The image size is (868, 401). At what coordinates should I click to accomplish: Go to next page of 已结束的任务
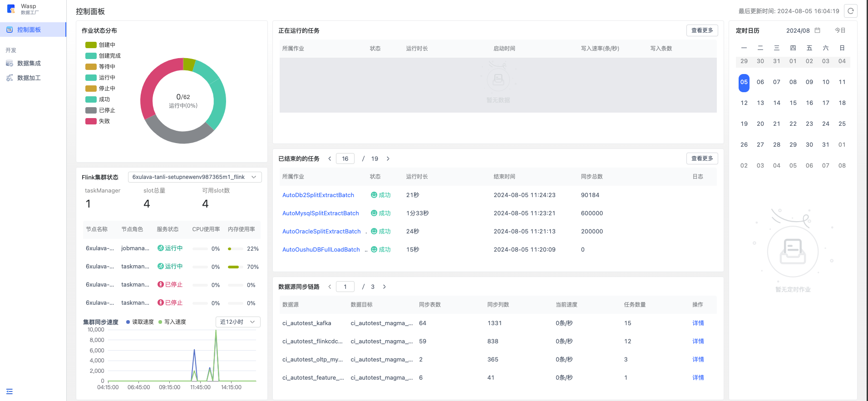(388, 158)
